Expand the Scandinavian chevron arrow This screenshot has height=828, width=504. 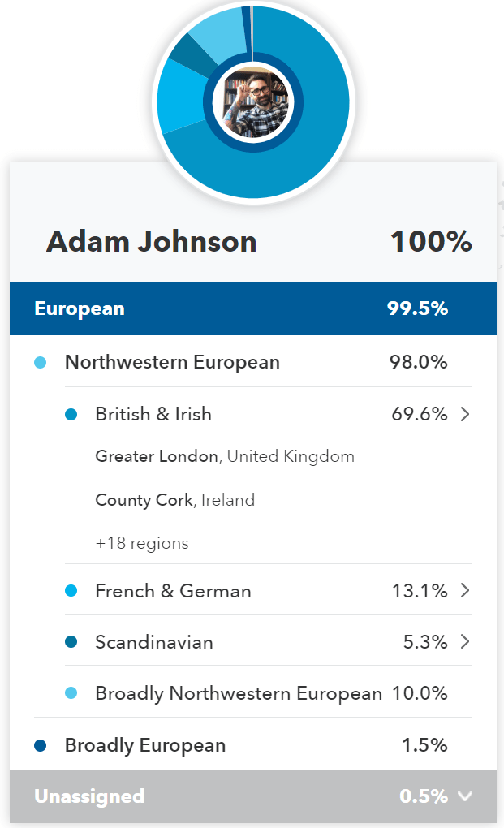(465, 642)
